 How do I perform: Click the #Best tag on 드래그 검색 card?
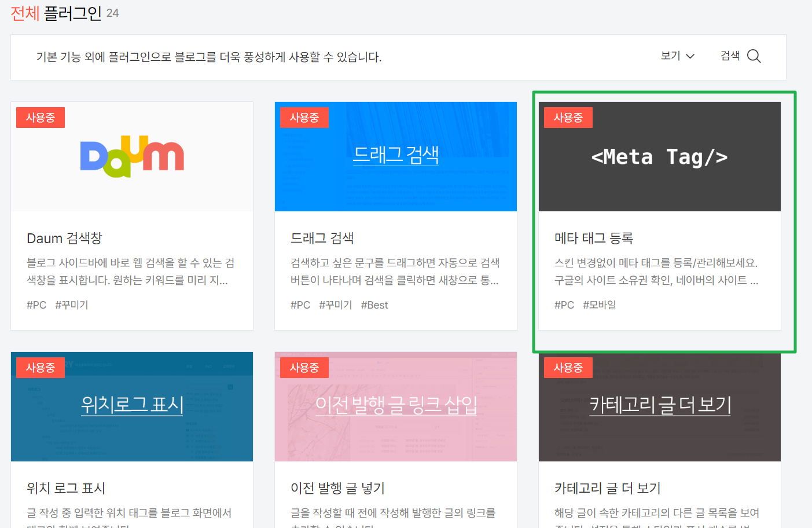[x=374, y=305]
